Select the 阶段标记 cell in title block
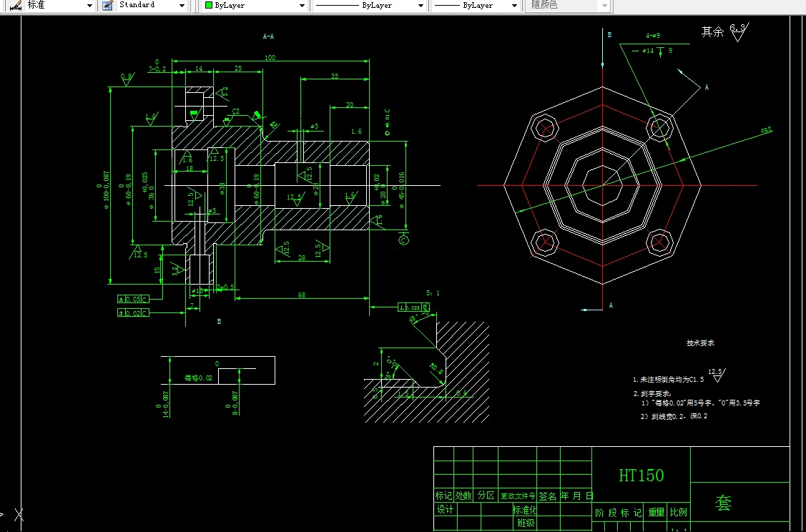Screen dimensions: 806x532 tap(619, 513)
